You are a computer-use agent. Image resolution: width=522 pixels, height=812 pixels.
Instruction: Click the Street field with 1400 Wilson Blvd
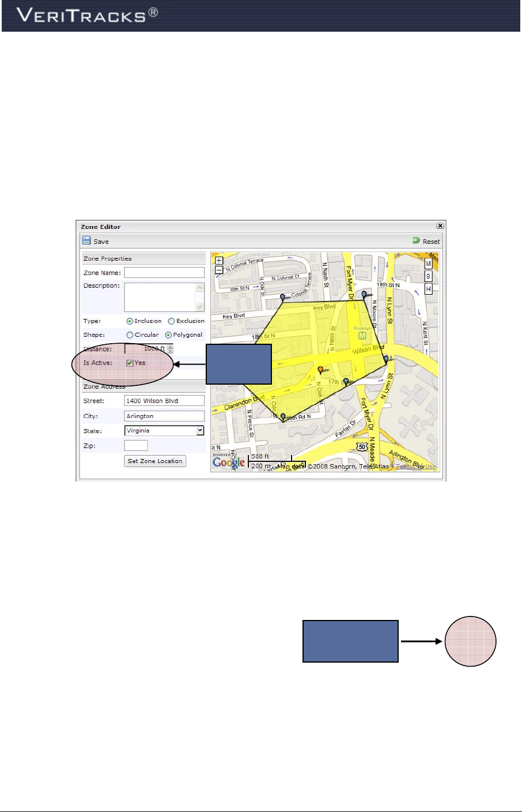(x=164, y=401)
